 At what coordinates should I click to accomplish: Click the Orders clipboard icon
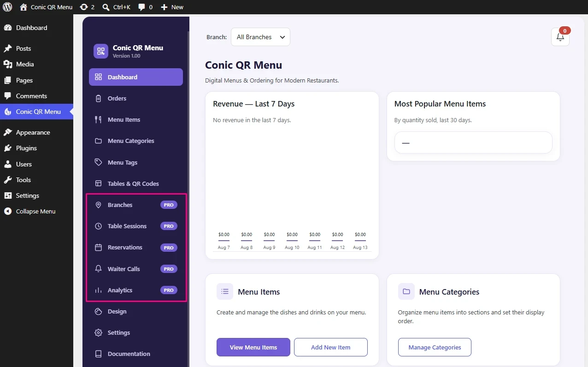tap(98, 98)
